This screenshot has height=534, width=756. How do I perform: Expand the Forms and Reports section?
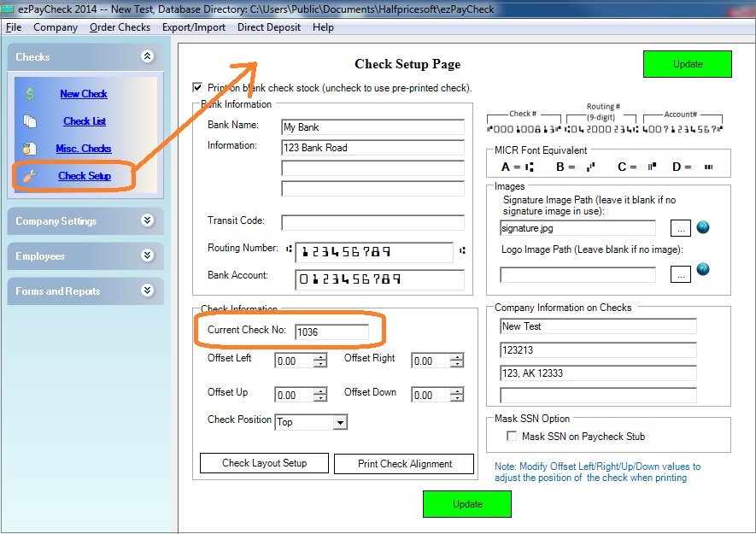[83, 290]
